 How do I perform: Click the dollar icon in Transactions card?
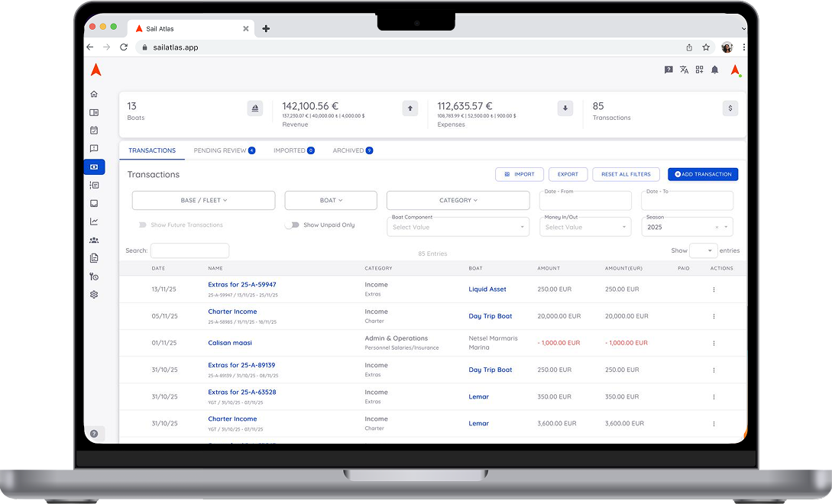[730, 108]
